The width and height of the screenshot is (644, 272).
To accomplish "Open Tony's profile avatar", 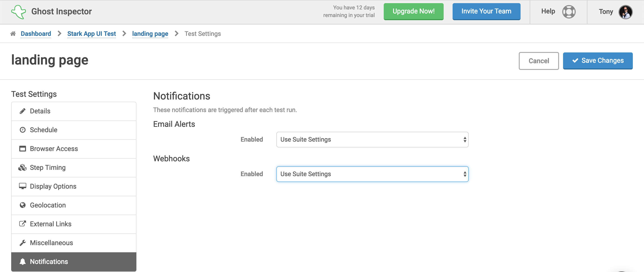I will [x=625, y=12].
